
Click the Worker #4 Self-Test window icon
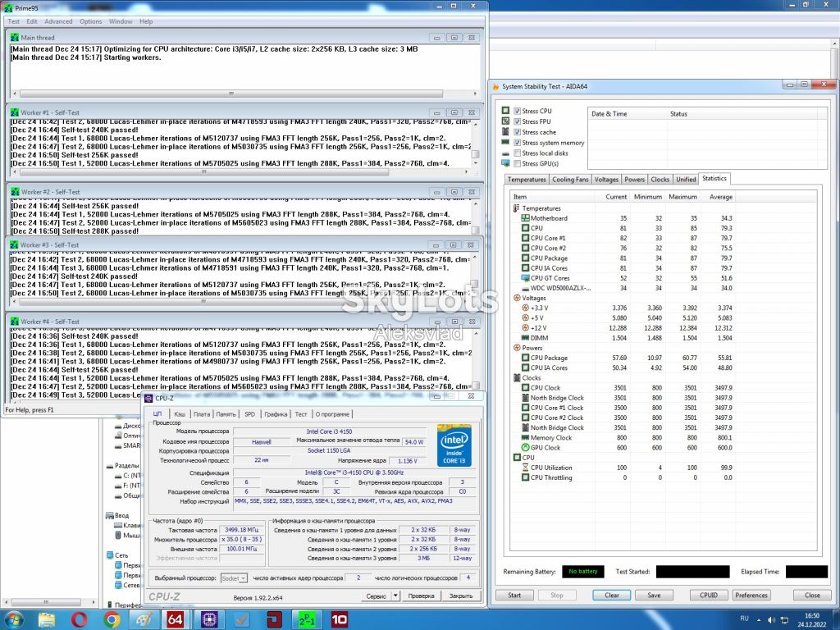(15, 322)
